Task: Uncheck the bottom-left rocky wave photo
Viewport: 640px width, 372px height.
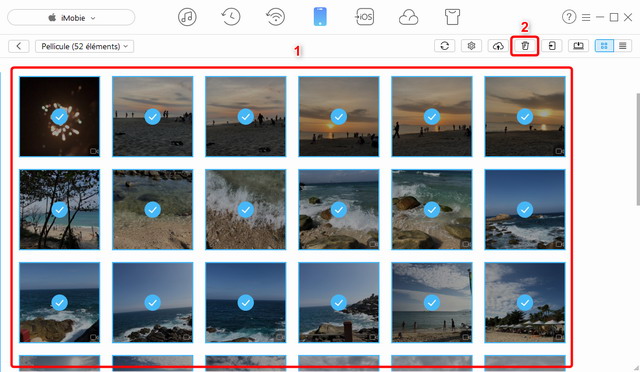Action: (60, 303)
